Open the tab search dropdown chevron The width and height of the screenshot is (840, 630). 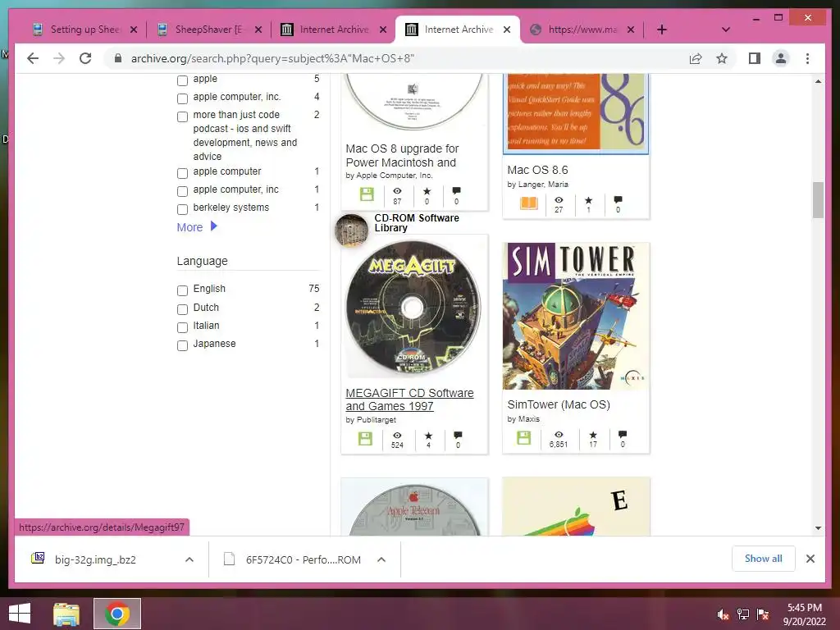(725, 30)
